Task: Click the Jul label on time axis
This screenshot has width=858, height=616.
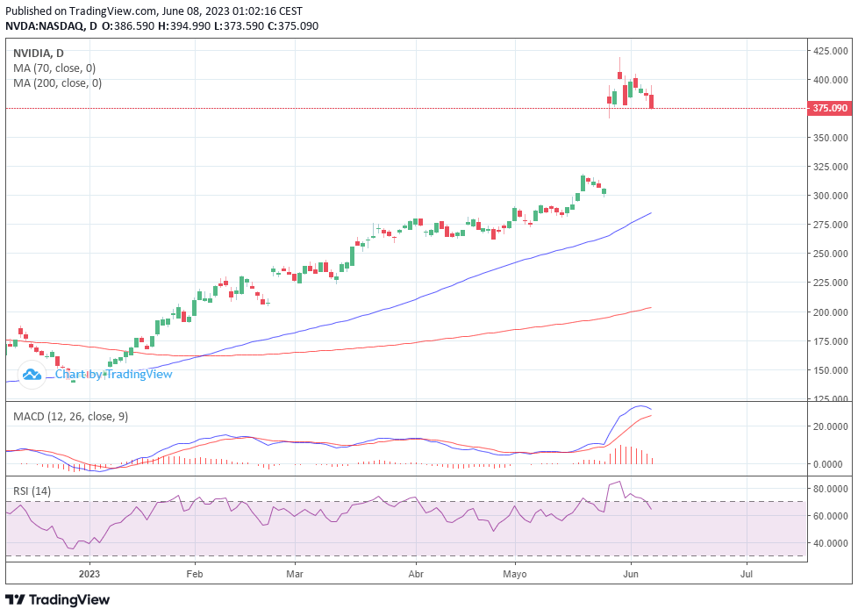Action: pos(747,574)
